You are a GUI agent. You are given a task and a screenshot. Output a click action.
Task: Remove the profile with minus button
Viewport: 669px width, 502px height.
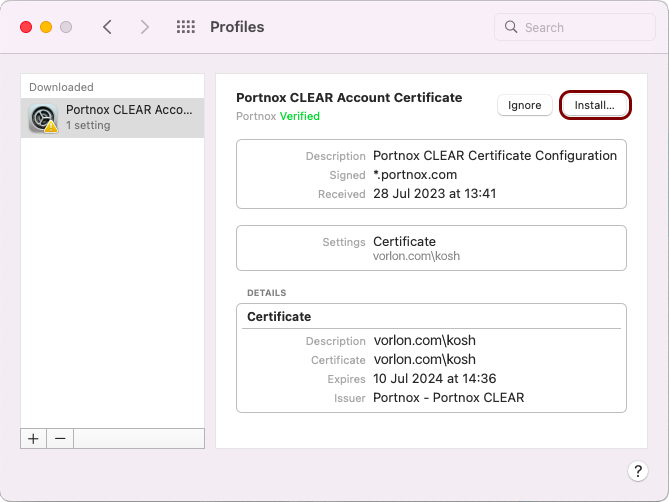coord(60,438)
